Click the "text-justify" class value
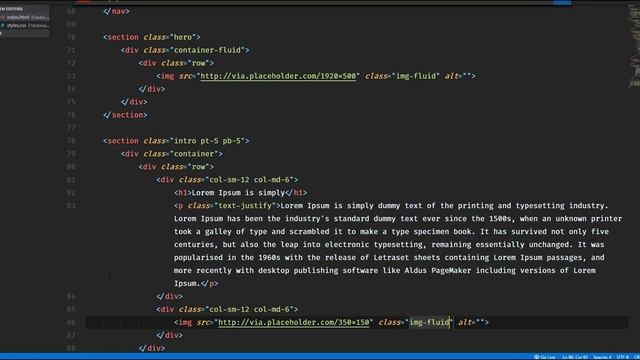The height and width of the screenshot is (360, 640). coord(245,206)
